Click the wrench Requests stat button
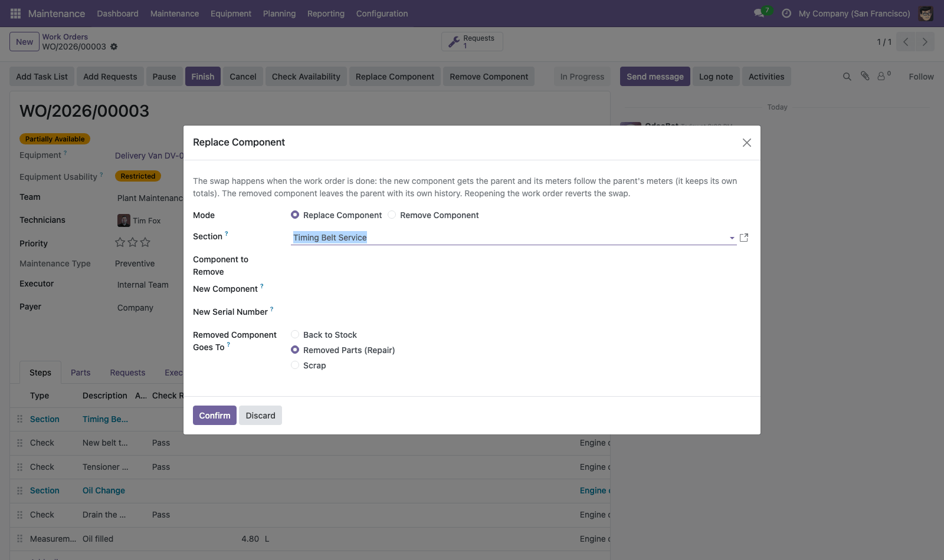The height and width of the screenshot is (560, 944). (472, 42)
